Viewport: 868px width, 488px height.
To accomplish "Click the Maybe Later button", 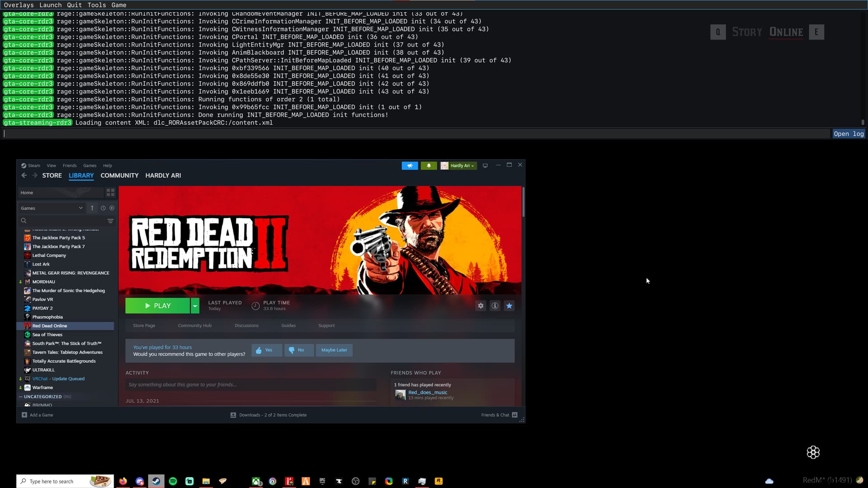I will click(x=334, y=350).
